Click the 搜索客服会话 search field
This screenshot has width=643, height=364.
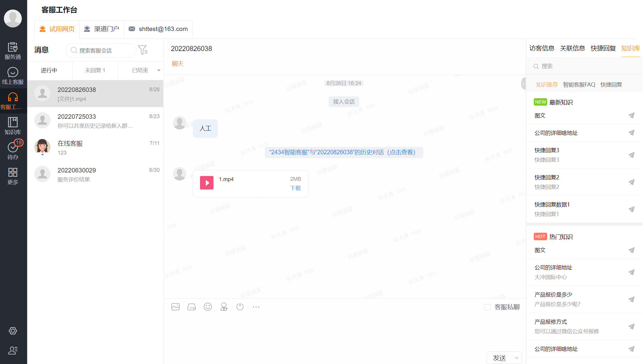101,50
